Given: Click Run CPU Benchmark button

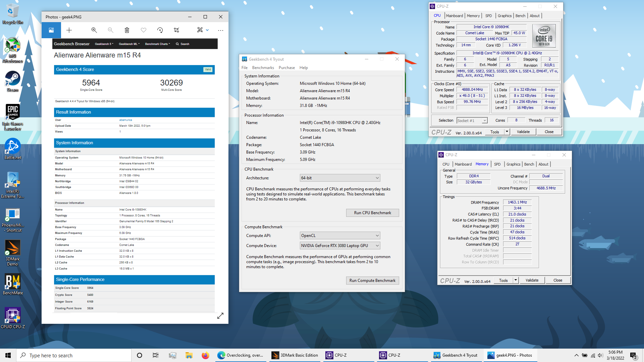Looking at the screenshot, I should (372, 213).
